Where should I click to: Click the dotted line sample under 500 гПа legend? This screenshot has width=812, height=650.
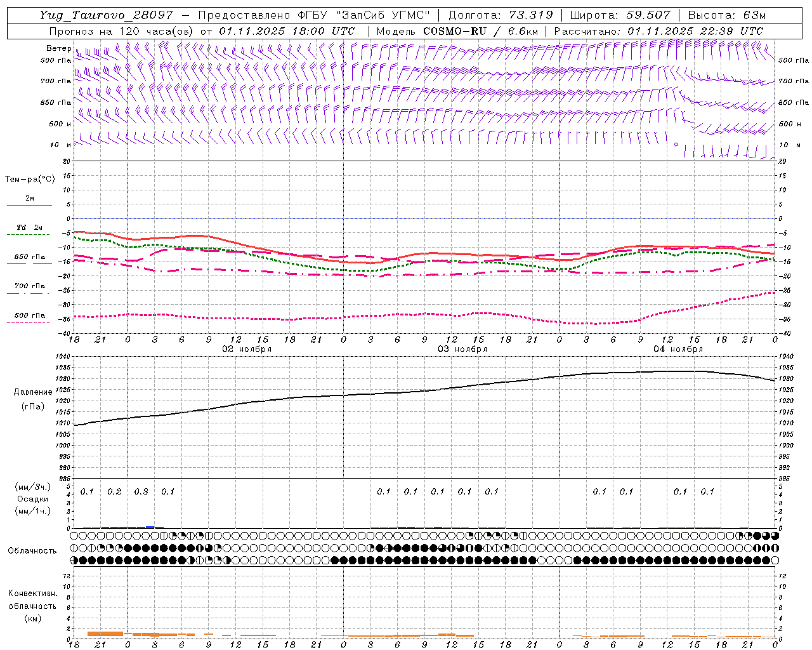[x=28, y=323]
